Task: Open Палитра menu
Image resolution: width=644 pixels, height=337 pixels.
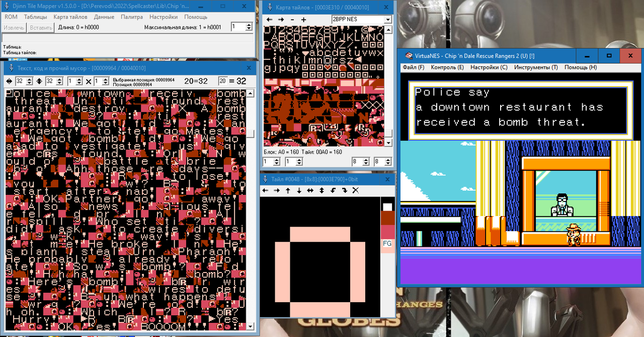Action: (132, 17)
